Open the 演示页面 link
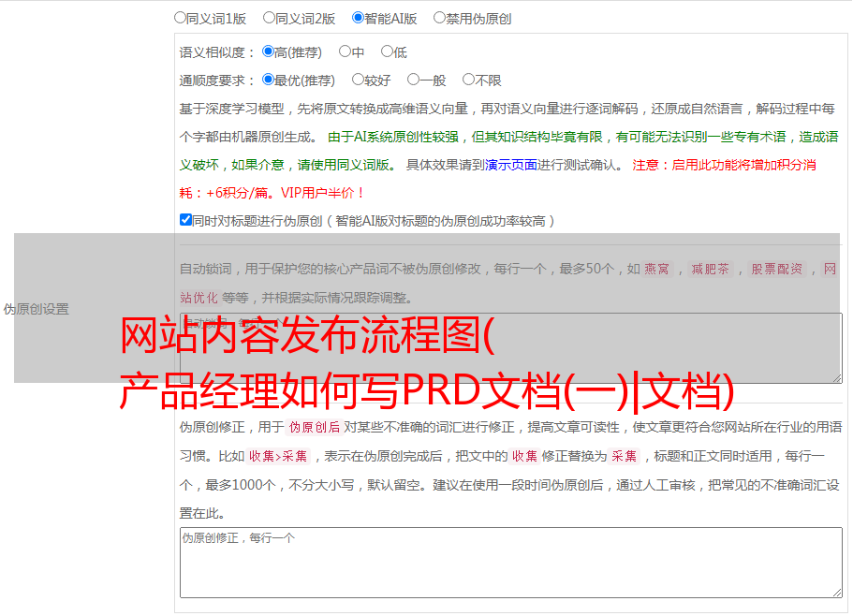Viewport: 853px width, 616px height. pos(511,165)
